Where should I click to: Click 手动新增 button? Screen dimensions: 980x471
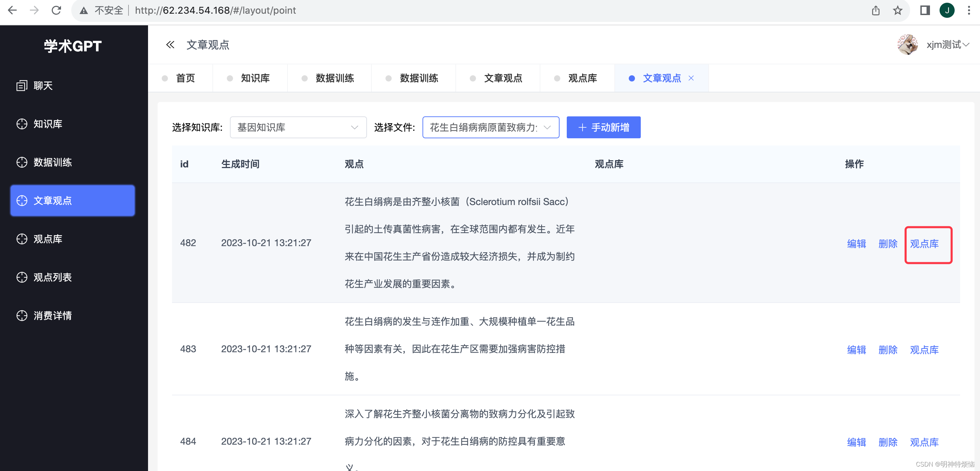[603, 127]
